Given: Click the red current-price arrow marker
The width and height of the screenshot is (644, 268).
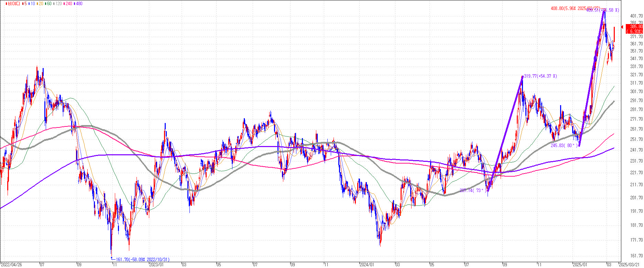Looking at the screenshot, I should 622,27.
